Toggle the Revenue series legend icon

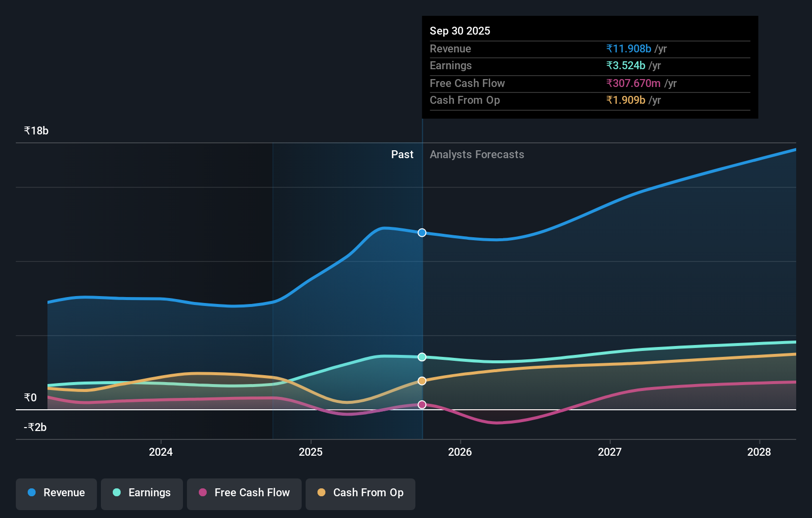click(x=31, y=493)
